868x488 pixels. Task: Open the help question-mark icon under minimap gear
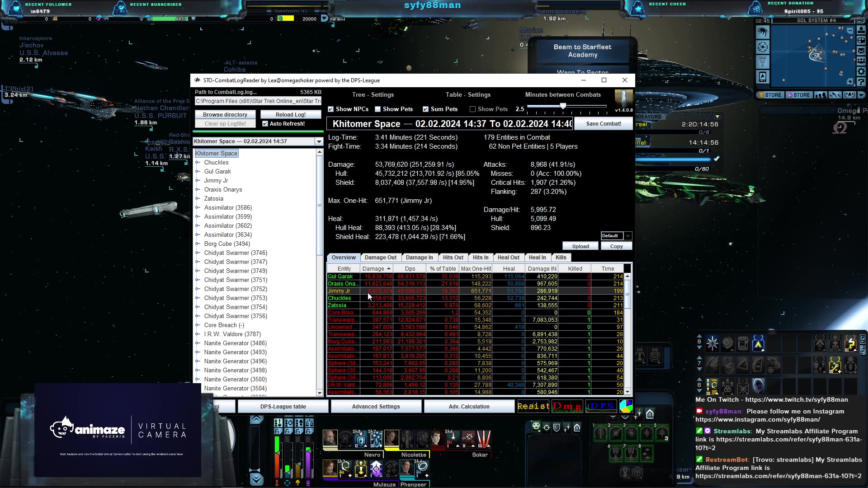pyautogui.click(x=861, y=80)
